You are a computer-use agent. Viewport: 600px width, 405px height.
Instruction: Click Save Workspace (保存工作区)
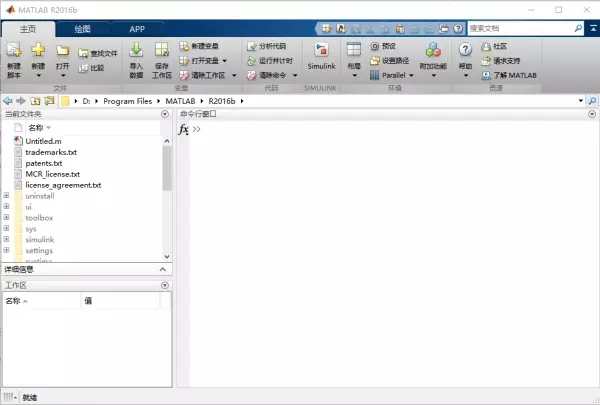pos(162,60)
